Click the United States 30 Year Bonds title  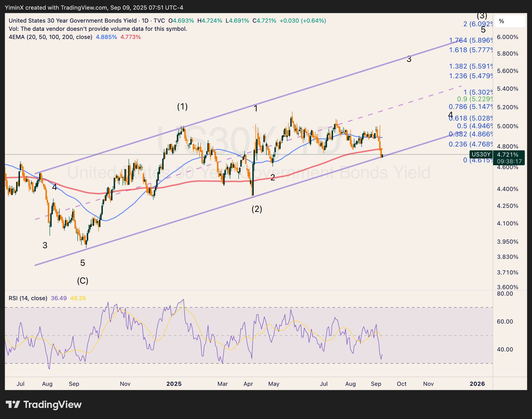pos(73,21)
